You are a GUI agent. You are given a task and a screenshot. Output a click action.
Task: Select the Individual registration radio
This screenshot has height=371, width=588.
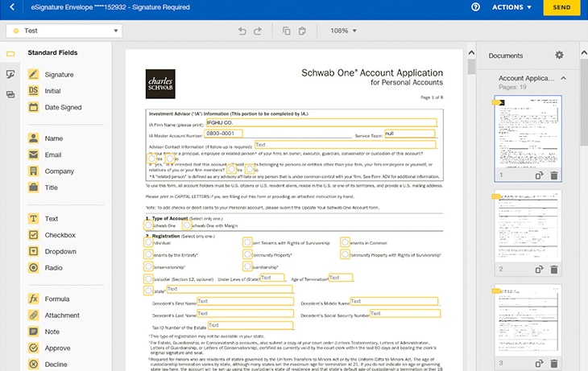click(x=148, y=242)
